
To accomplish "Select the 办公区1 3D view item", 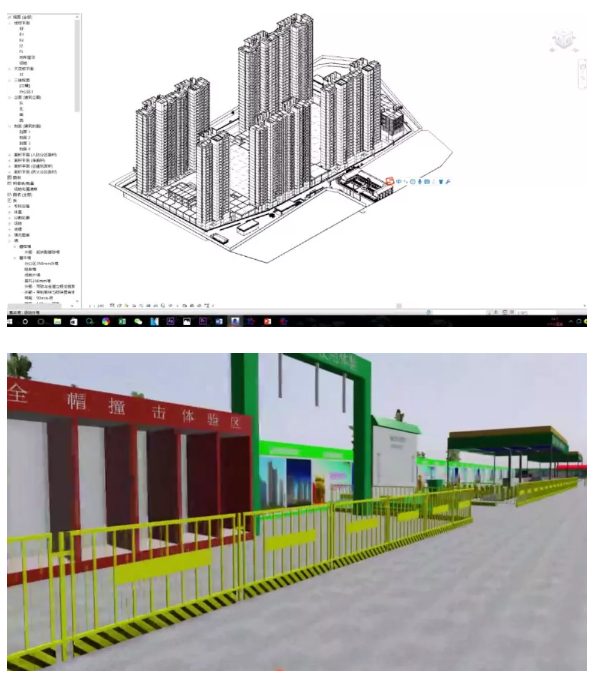I will pyautogui.click(x=26, y=92).
